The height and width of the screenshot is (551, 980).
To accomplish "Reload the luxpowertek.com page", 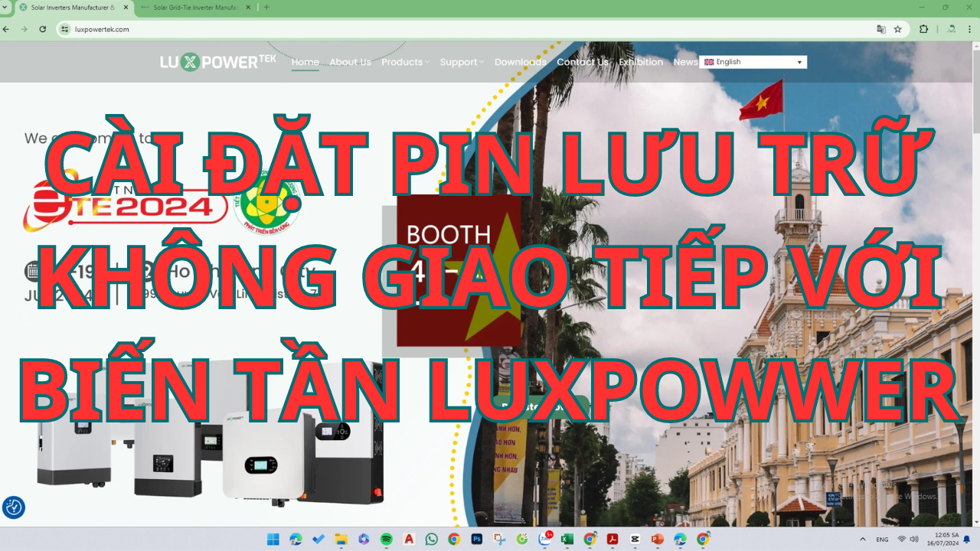I will (x=43, y=29).
